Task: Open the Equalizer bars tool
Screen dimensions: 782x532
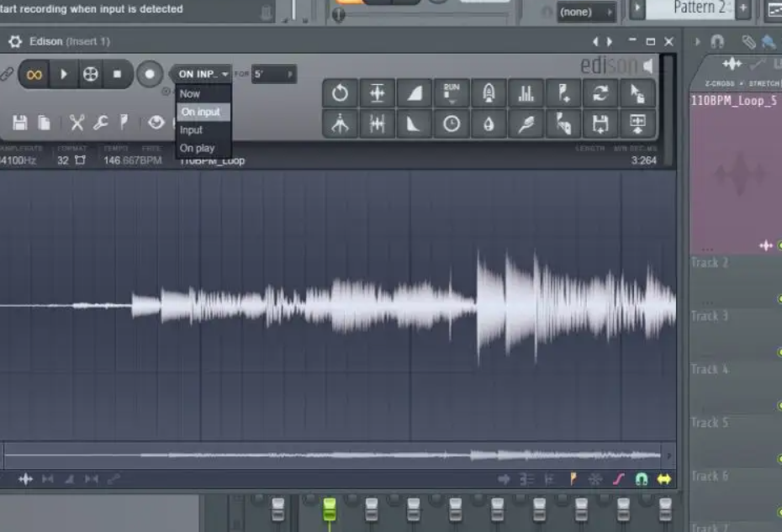Action: tap(526, 92)
